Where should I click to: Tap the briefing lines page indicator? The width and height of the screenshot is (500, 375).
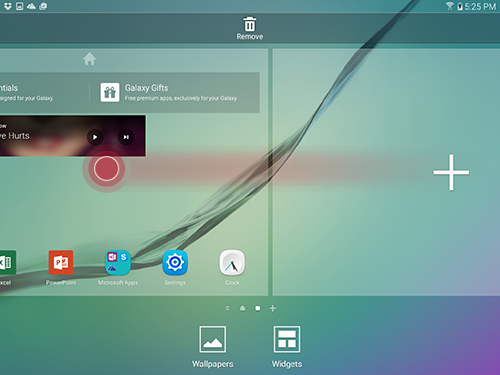(227, 308)
